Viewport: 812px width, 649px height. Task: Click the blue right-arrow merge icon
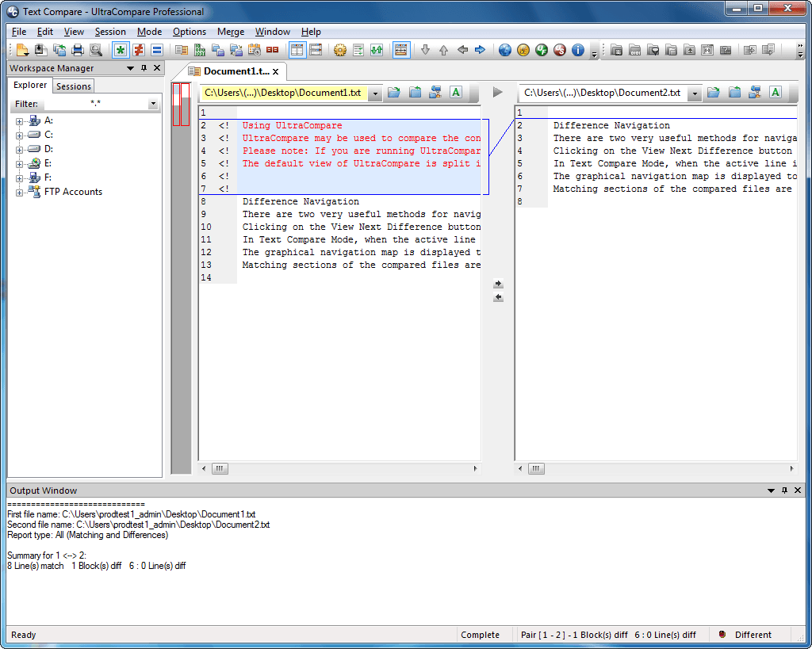[480, 50]
